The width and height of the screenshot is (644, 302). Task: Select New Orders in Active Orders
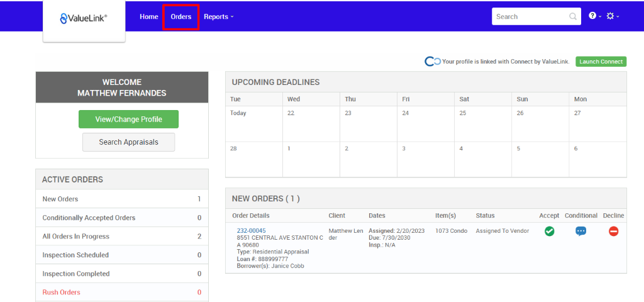point(122,199)
